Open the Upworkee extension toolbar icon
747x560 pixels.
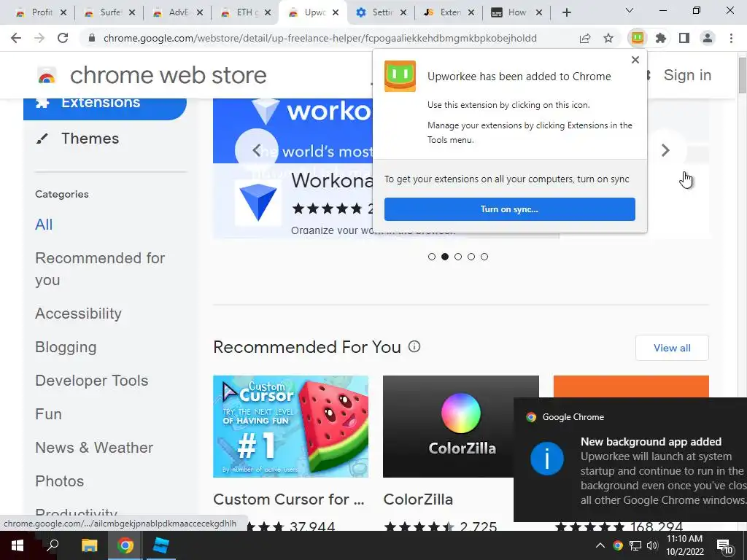click(x=638, y=38)
